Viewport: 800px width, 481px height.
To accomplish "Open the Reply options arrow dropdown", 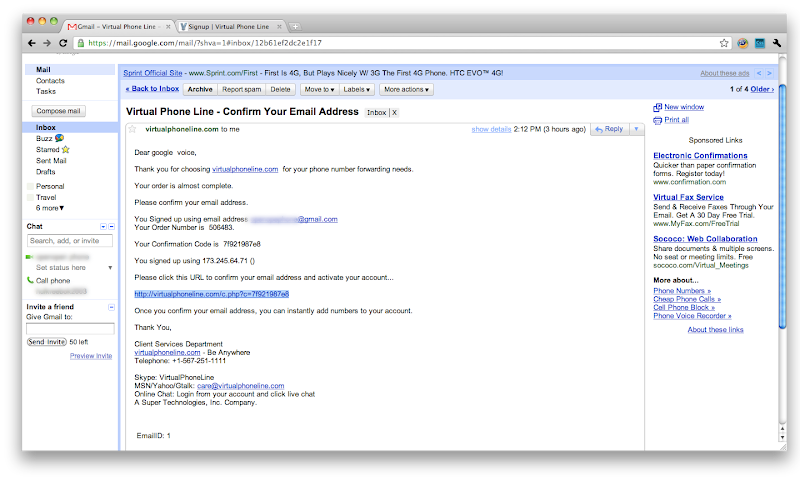I will (636, 129).
